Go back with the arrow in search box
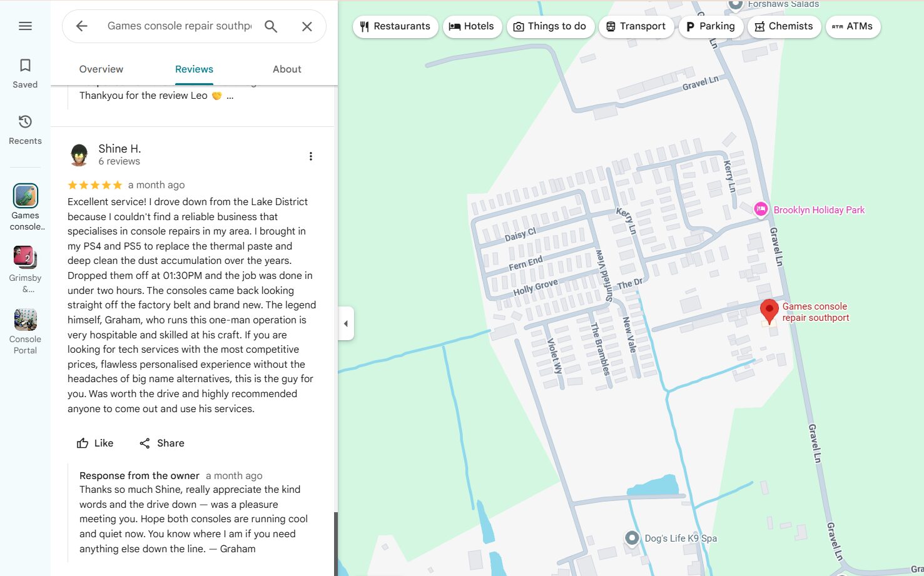The width and height of the screenshot is (924, 576). [81, 26]
